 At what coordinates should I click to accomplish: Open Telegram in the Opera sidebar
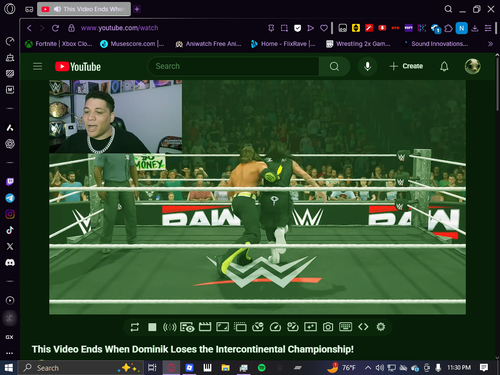10,198
